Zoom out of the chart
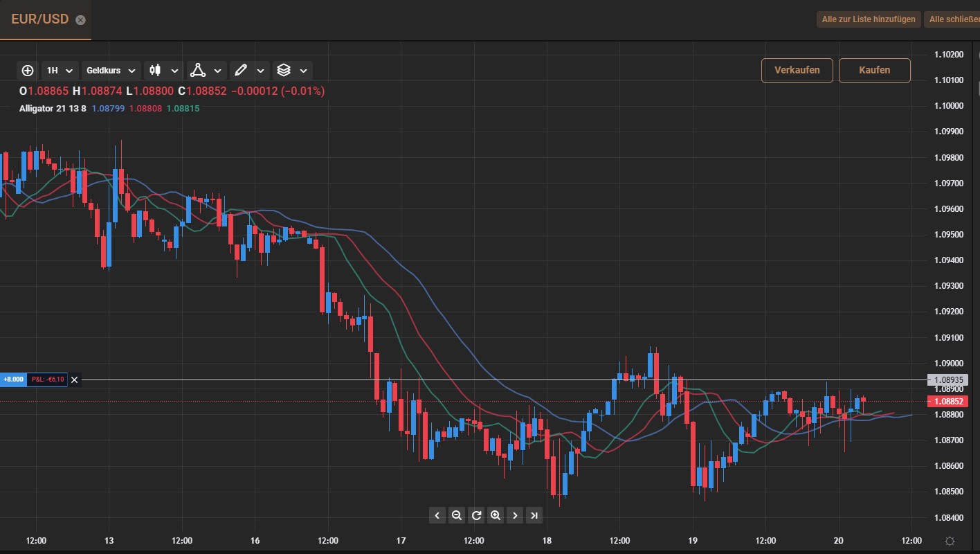The height and width of the screenshot is (554, 980). click(456, 515)
